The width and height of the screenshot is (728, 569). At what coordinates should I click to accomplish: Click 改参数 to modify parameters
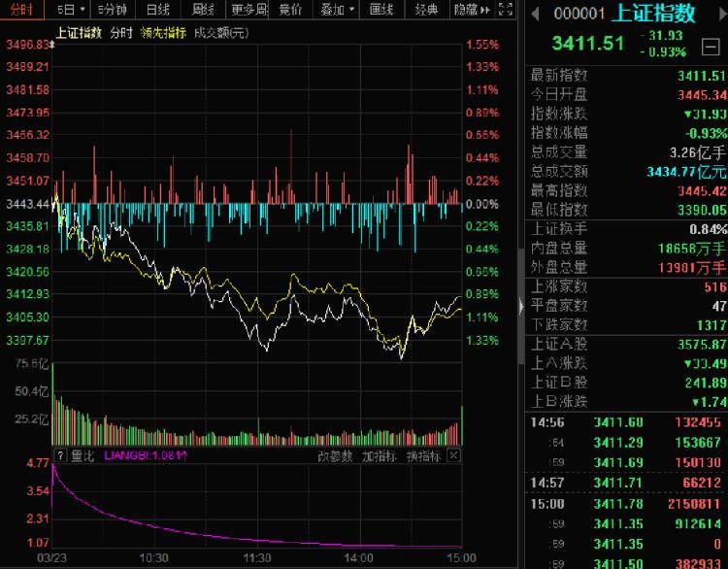tap(335, 456)
